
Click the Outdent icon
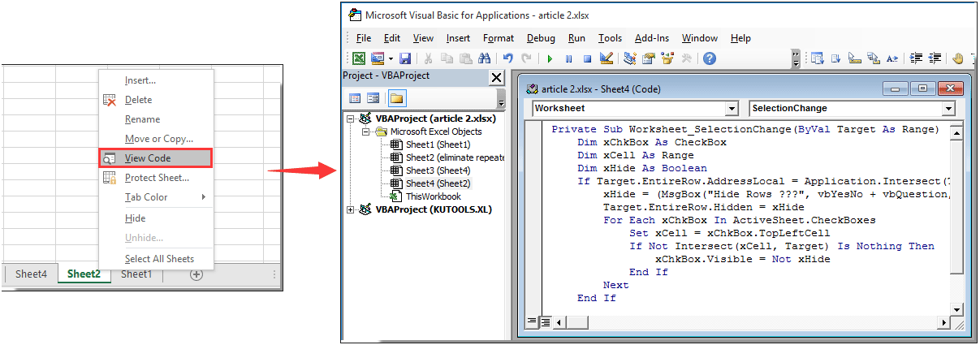coord(935,58)
